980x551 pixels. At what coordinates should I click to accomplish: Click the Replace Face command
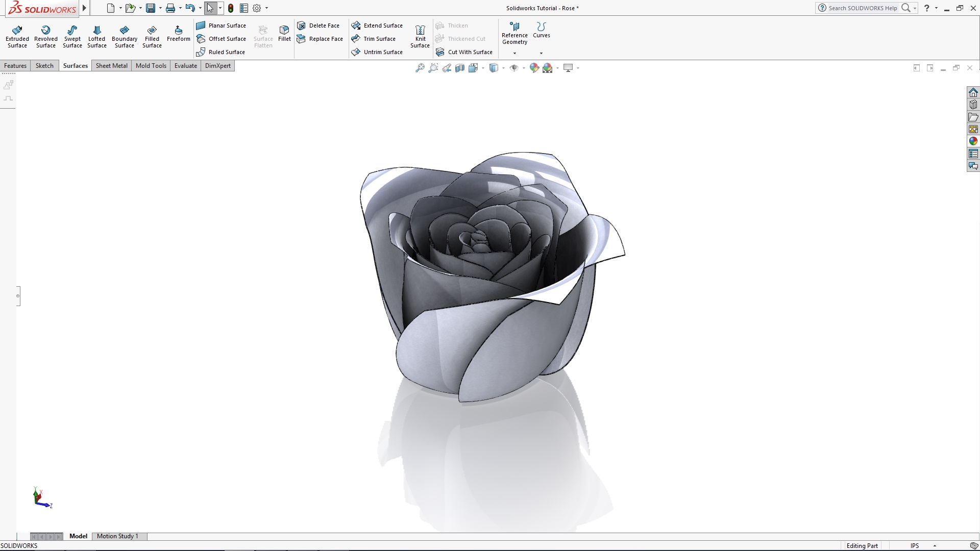click(x=326, y=39)
